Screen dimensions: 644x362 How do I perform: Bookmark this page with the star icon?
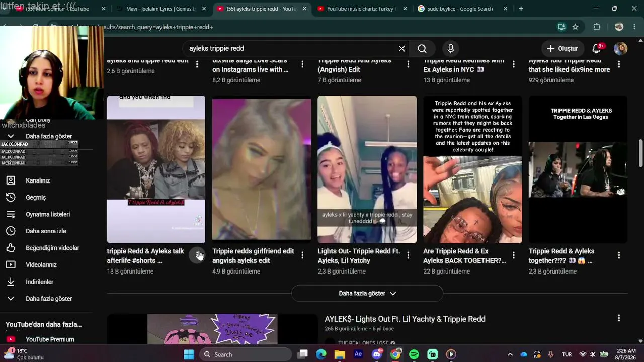575,27
